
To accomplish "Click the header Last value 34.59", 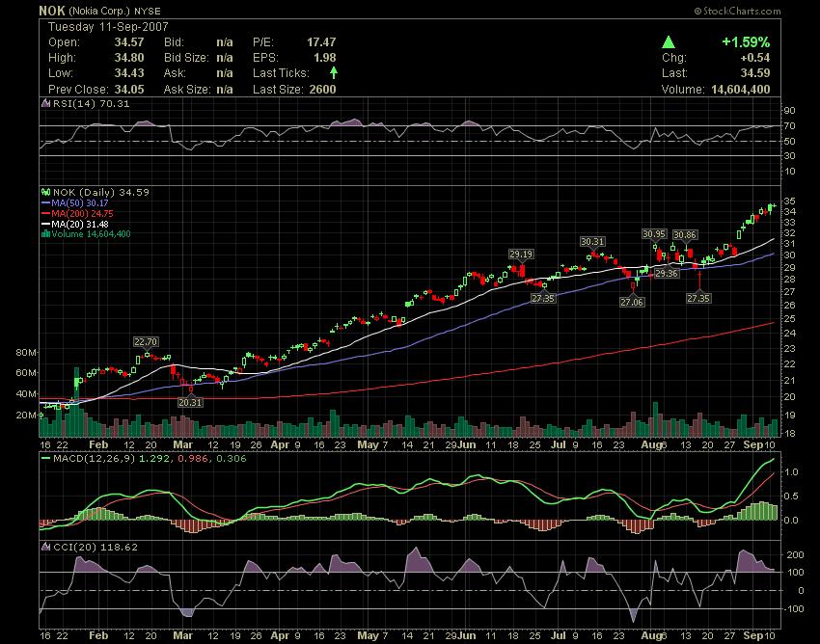I will coord(755,73).
